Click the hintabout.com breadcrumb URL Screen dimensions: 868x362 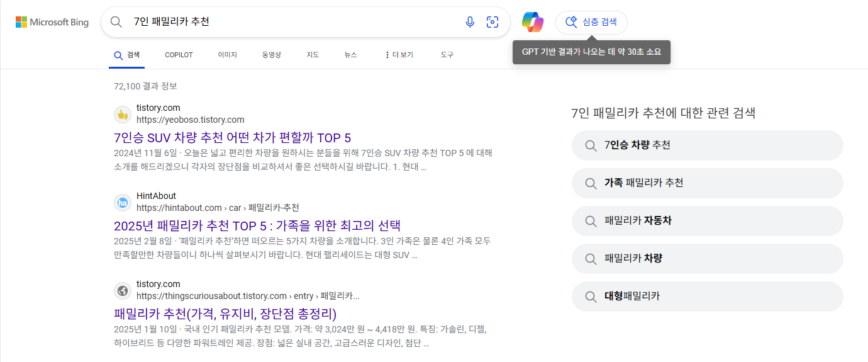click(218, 208)
